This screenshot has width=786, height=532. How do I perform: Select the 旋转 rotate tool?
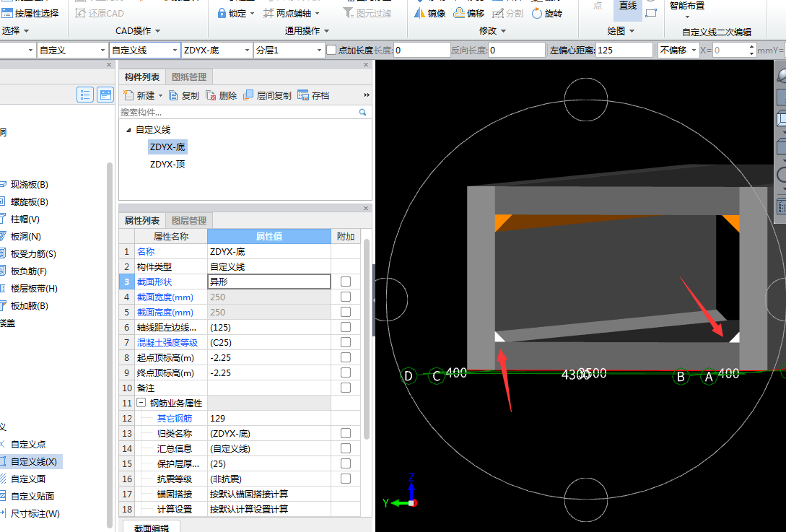tap(547, 13)
